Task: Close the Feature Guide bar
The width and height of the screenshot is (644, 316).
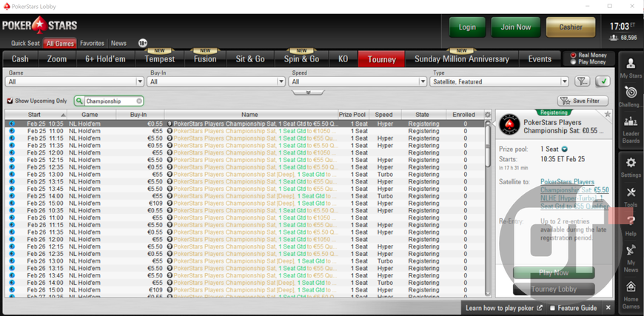Action: point(608,308)
